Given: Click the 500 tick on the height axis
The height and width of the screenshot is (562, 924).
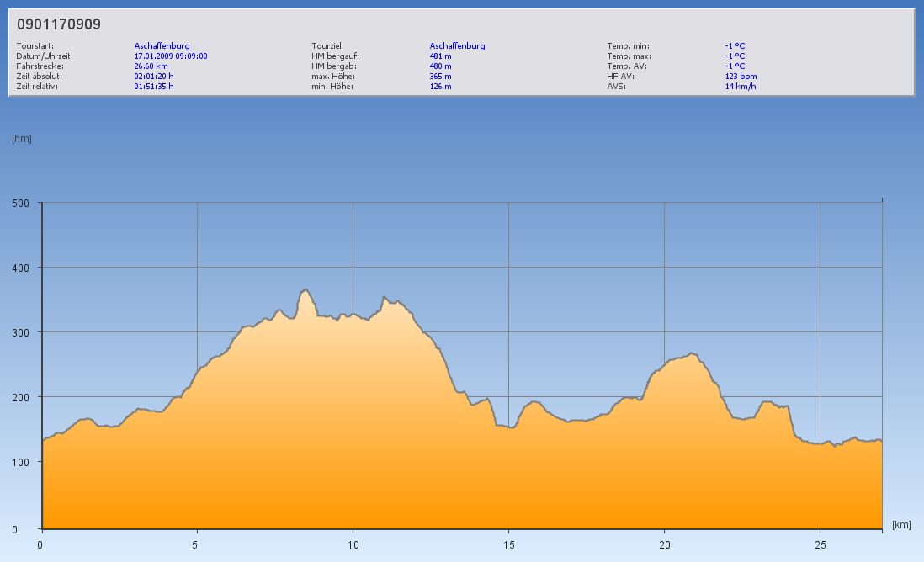Looking at the screenshot, I should click(x=20, y=203).
